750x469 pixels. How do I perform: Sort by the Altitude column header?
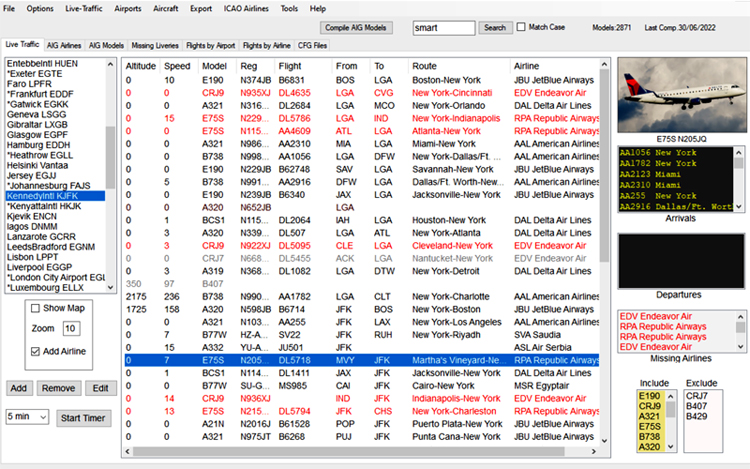(141, 66)
